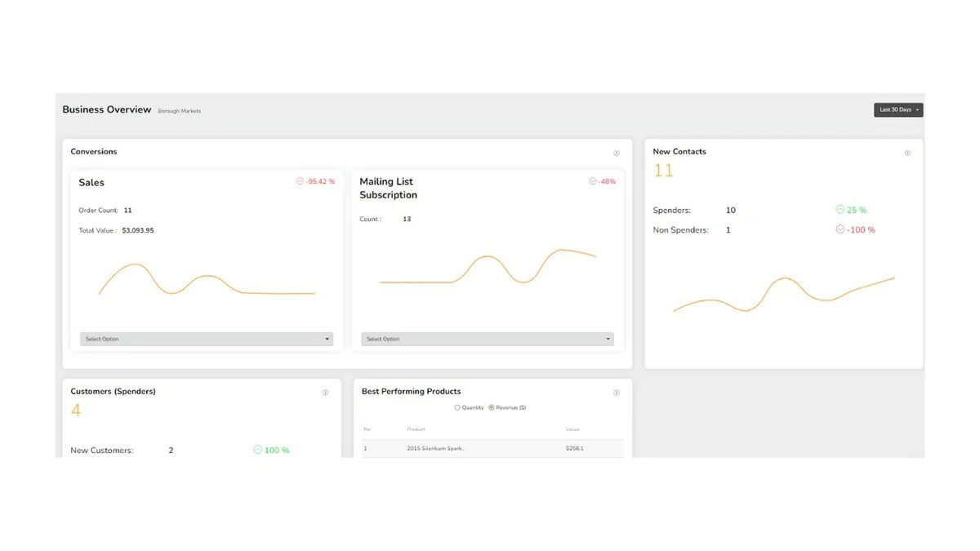Click the info icon in New Contacts panel
The width and height of the screenshot is (980, 551).
pyautogui.click(x=907, y=153)
